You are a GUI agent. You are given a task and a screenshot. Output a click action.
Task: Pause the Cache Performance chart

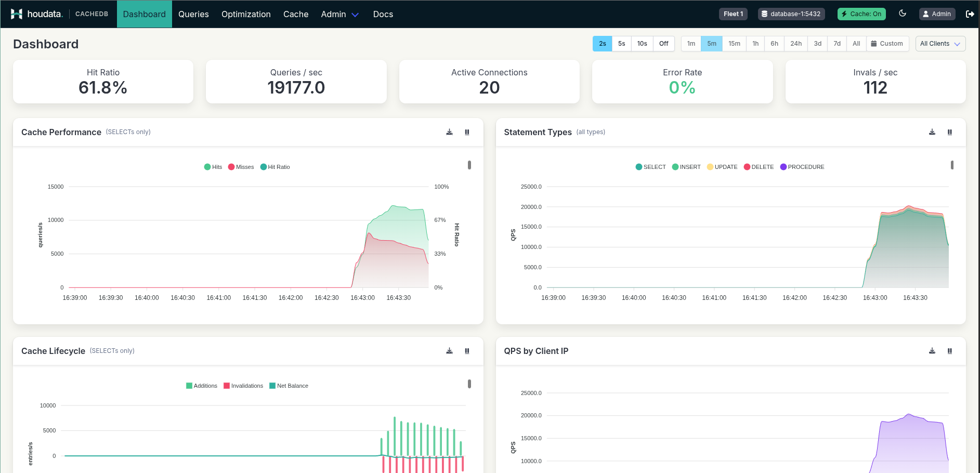(467, 132)
